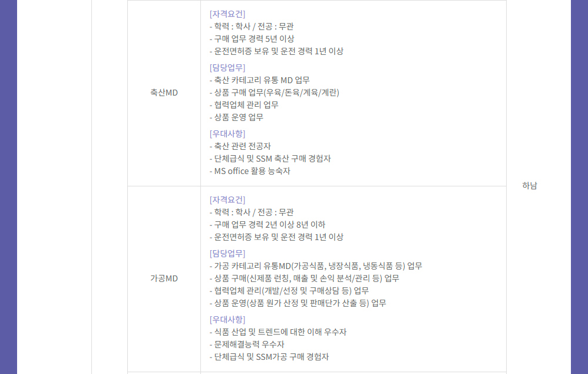588x374 pixels.
Task: Click the 가공MD position cell
Action: pyautogui.click(x=164, y=278)
